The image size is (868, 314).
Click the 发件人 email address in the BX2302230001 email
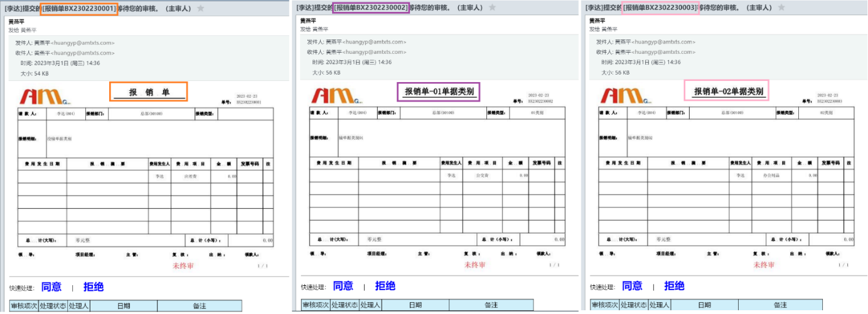coord(74,43)
